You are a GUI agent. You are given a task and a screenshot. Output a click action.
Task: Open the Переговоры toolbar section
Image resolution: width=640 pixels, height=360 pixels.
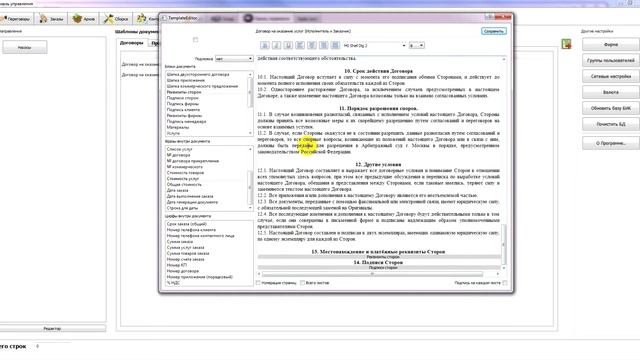point(16,19)
